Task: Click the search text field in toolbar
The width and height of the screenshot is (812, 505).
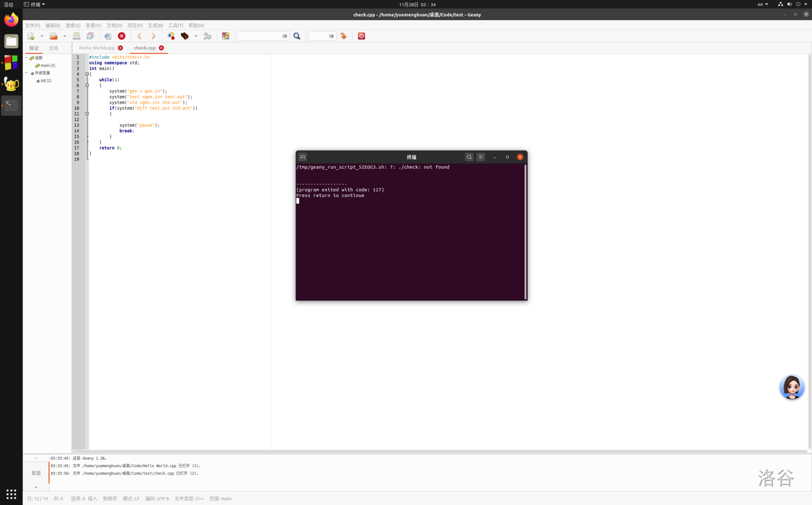Action: [259, 36]
